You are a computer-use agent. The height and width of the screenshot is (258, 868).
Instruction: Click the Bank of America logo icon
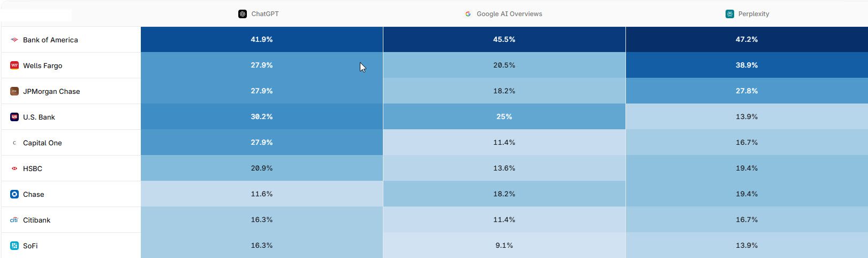pyautogui.click(x=14, y=40)
